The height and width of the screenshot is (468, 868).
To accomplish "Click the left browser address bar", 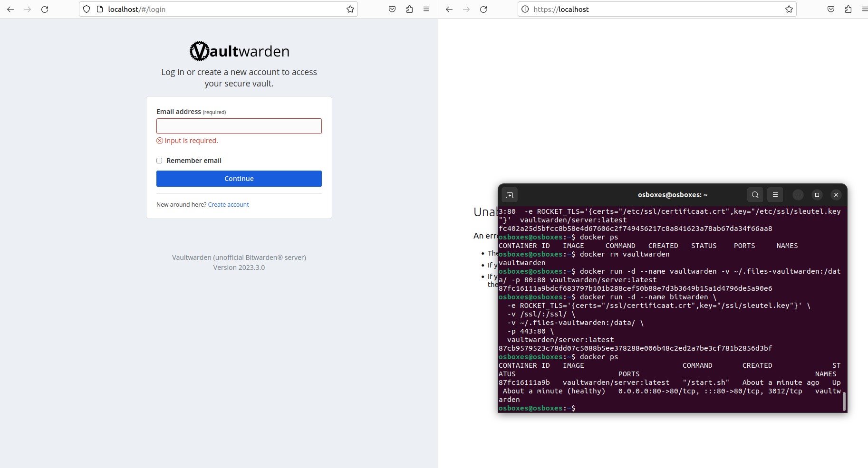I will click(x=219, y=9).
